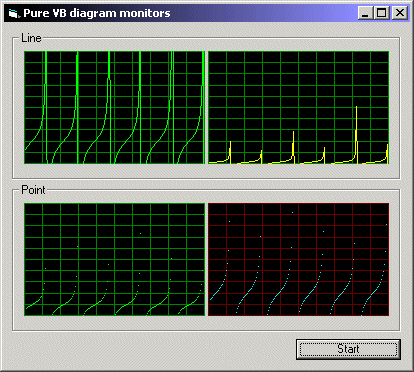The width and height of the screenshot is (414, 372).
Task: Click the second-tallest yellow spike in yellow diagram
Action: click(x=293, y=147)
